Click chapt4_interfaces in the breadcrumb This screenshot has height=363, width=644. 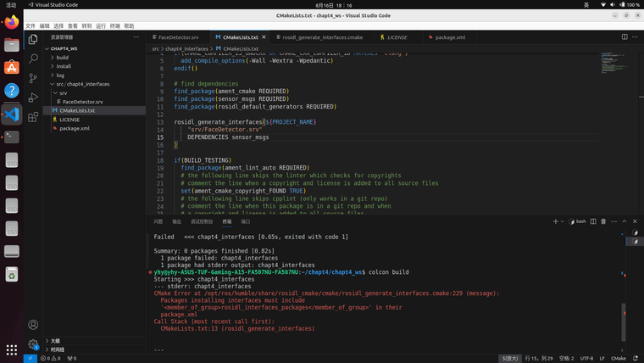click(186, 48)
